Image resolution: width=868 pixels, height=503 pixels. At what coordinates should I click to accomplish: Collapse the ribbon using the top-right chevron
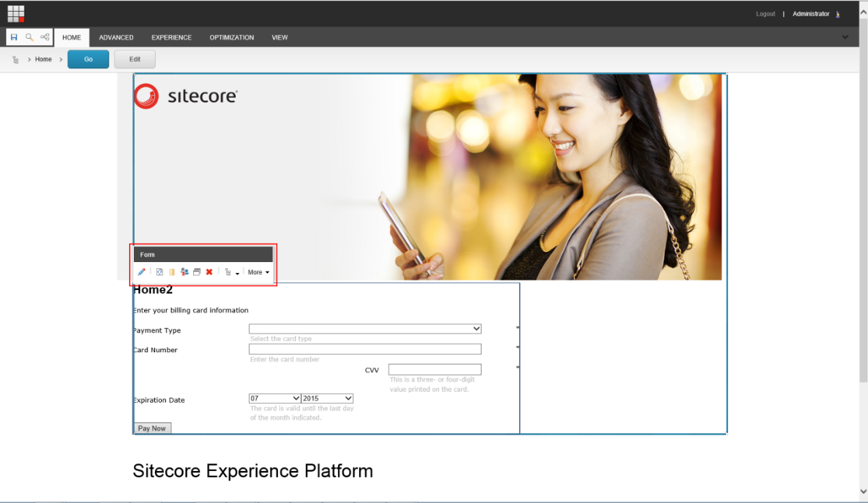[x=845, y=38]
